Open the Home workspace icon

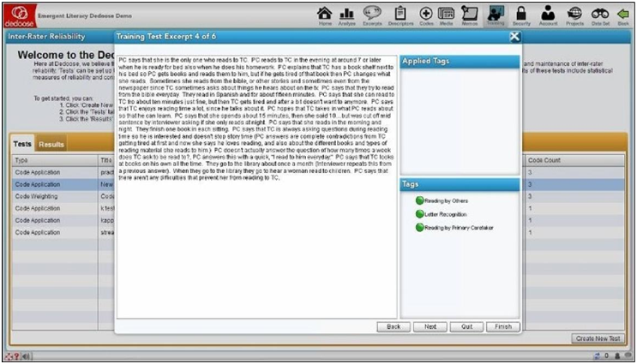click(324, 16)
